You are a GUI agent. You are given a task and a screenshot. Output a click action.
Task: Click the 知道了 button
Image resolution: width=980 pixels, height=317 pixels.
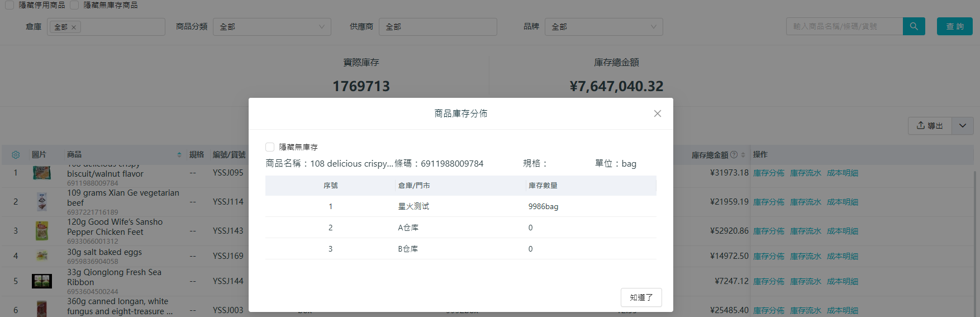pos(641,297)
